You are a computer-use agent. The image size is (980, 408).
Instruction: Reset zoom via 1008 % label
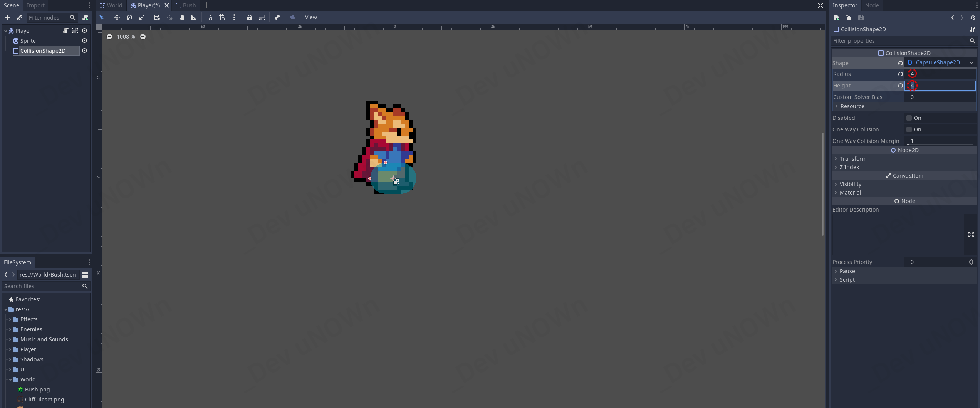126,37
